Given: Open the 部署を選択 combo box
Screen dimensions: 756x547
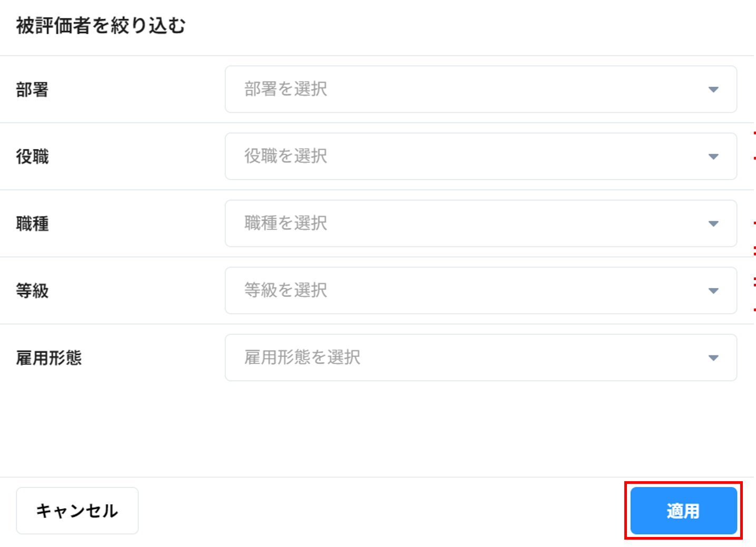Looking at the screenshot, I should (464, 89).
